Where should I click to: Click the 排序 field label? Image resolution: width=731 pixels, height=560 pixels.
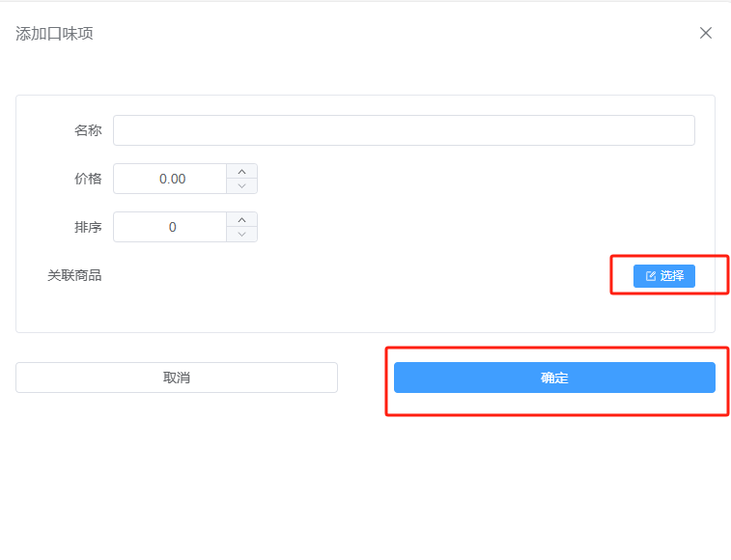point(88,227)
